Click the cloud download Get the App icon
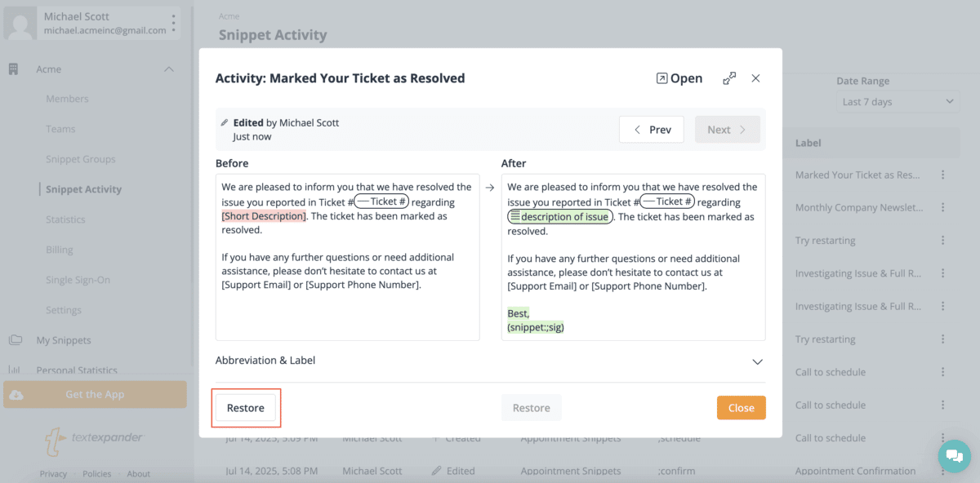The image size is (980, 483). tap(16, 395)
